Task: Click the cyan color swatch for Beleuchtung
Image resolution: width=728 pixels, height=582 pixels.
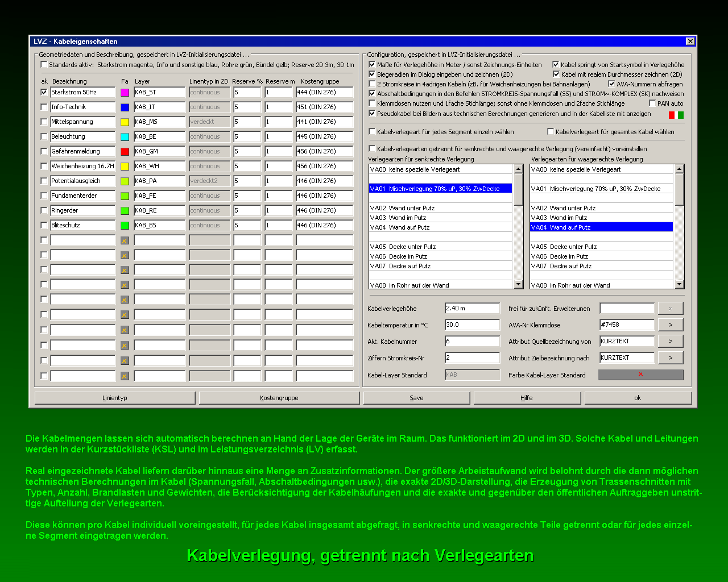Action: 125,137
